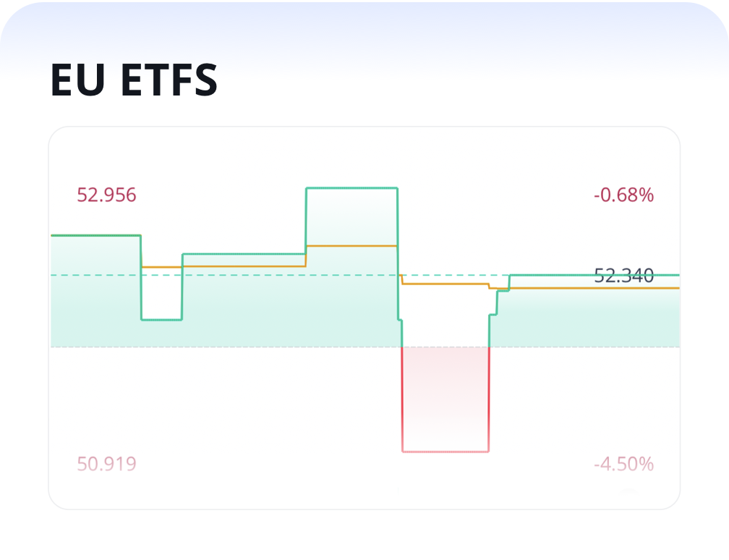Click the red trough bottom line
Viewport: 729px width, 560px height.
point(445,451)
